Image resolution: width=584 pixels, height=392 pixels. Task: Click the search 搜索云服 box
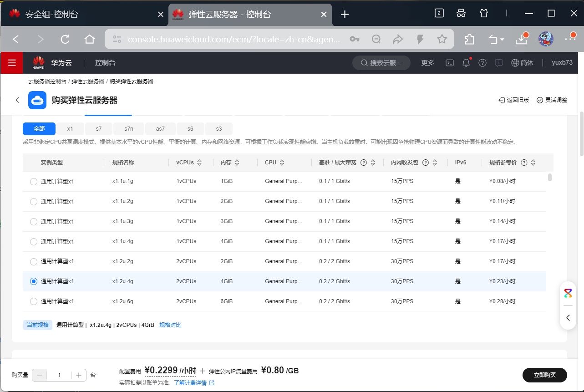point(381,63)
